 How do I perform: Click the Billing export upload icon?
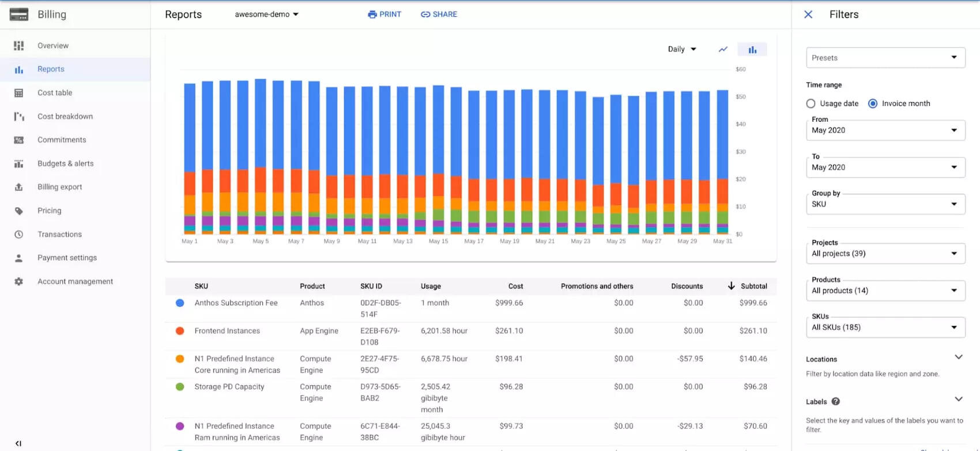point(19,187)
